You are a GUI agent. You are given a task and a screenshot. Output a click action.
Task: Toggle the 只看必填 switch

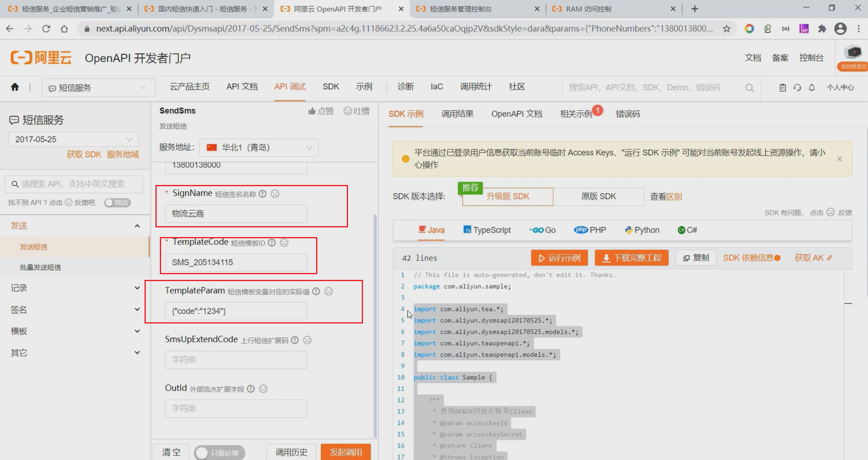[x=219, y=452]
